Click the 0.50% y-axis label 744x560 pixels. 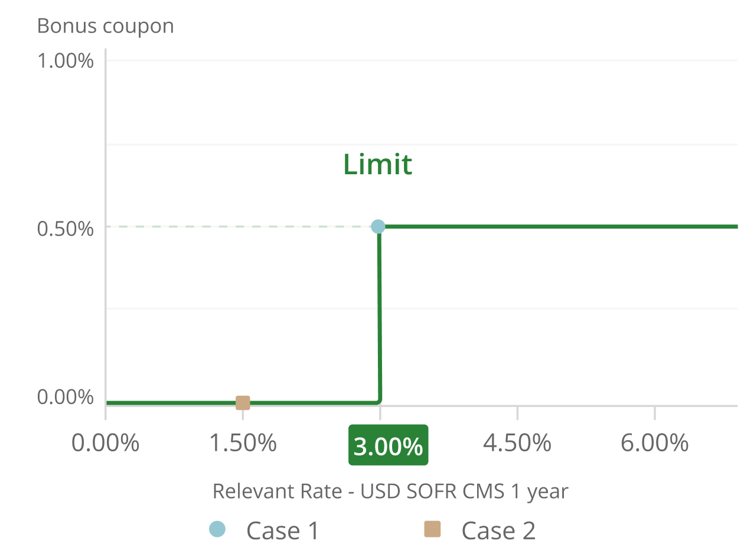(66, 228)
